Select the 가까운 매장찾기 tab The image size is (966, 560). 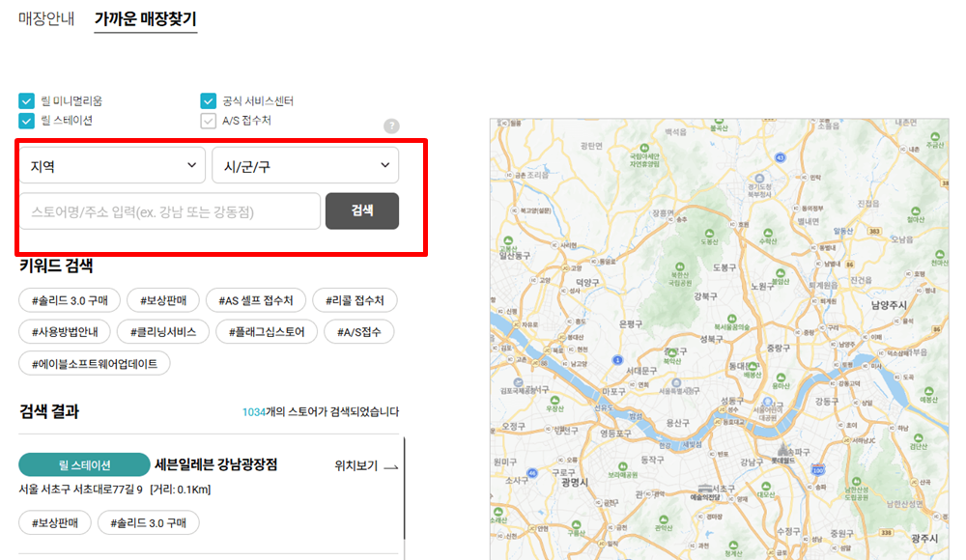click(145, 17)
